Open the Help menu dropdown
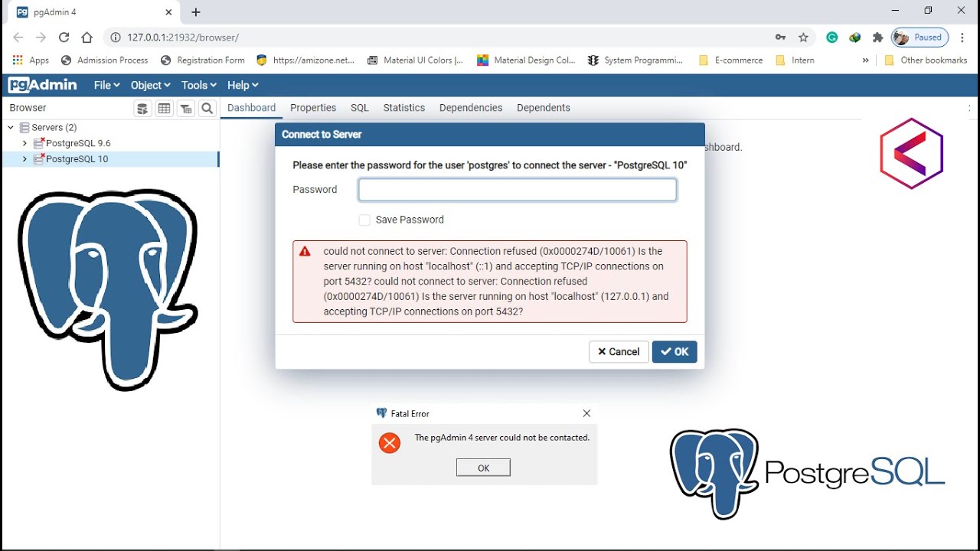980x551 pixels. [242, 85]
